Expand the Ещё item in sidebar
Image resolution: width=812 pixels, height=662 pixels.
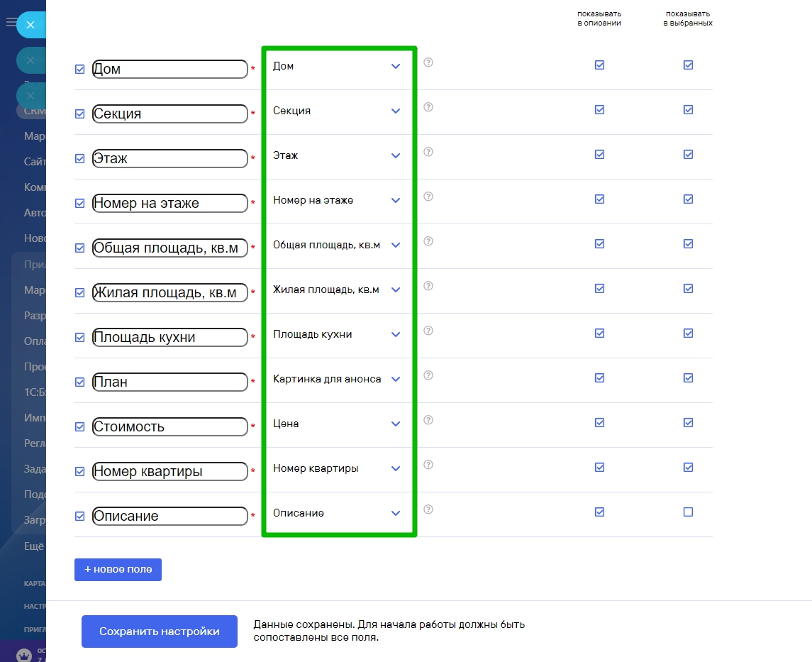click(34, 546)
